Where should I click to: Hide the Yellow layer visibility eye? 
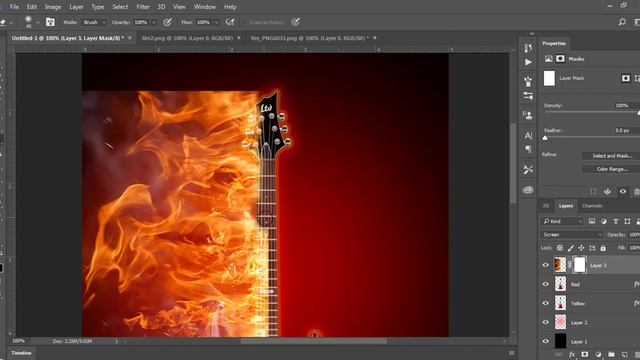546,303
